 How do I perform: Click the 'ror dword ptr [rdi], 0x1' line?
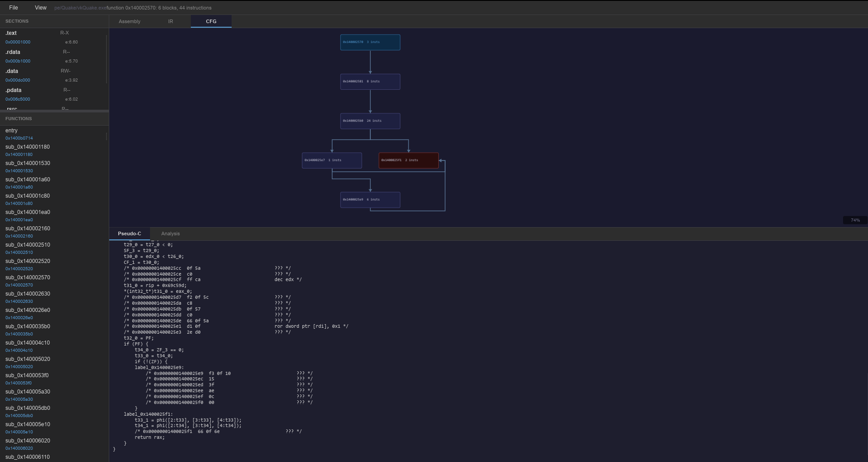point(236,326)
